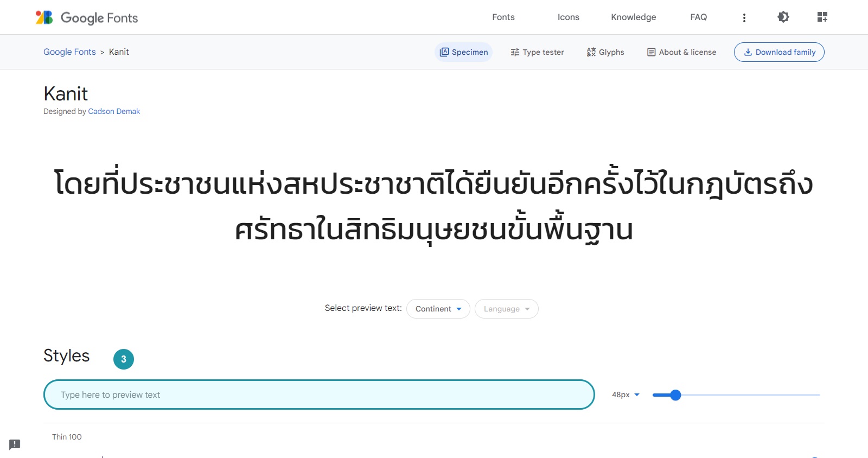Send feedback using the bottom-left icon
Image resolution: width=868 pixels, height=458 pixels.
click(15, 444)
